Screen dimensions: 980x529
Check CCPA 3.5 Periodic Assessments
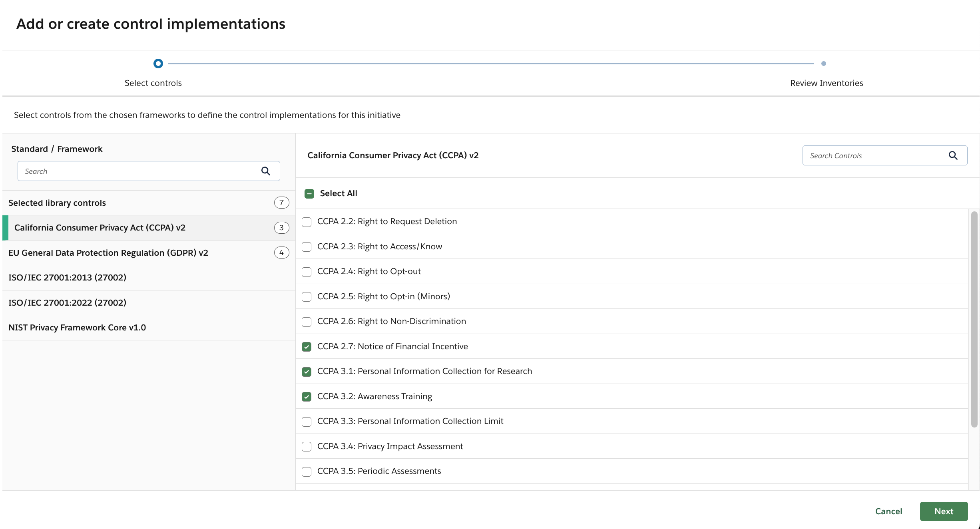[x=307, y=471]
